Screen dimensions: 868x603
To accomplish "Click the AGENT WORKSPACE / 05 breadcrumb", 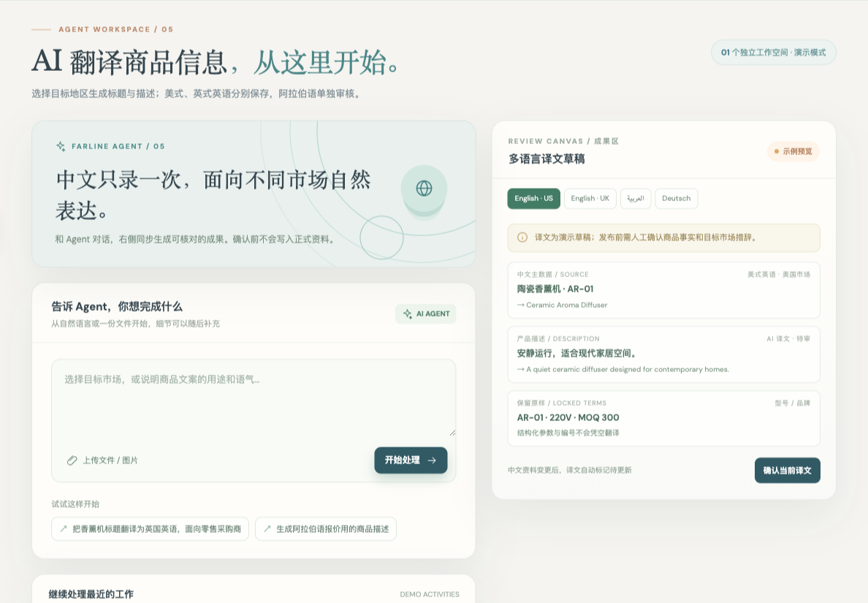I will tap(115, 29).
